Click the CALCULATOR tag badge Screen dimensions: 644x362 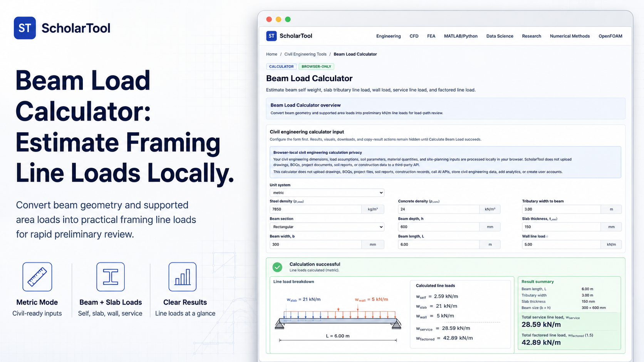click(281, 67)
